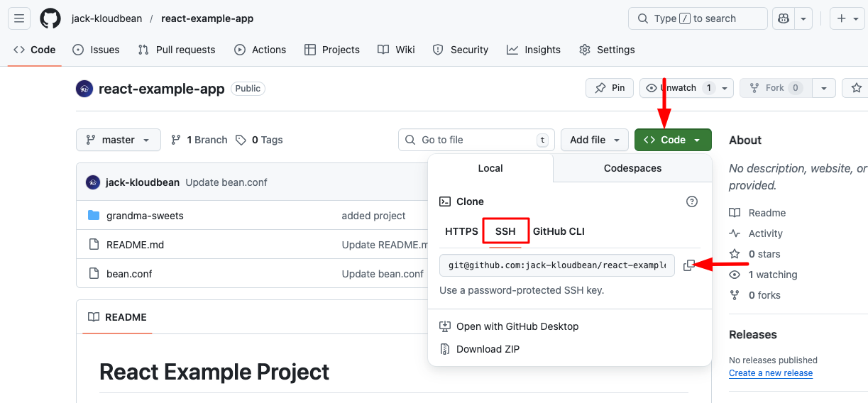
Task: Open the Add file dropdown
Action: point(595,140)
